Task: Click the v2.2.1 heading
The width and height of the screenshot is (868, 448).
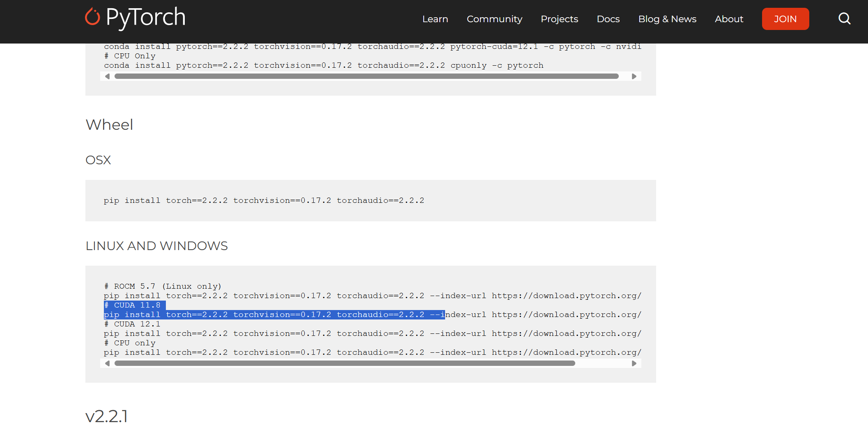Action: (x=107, y=416)
